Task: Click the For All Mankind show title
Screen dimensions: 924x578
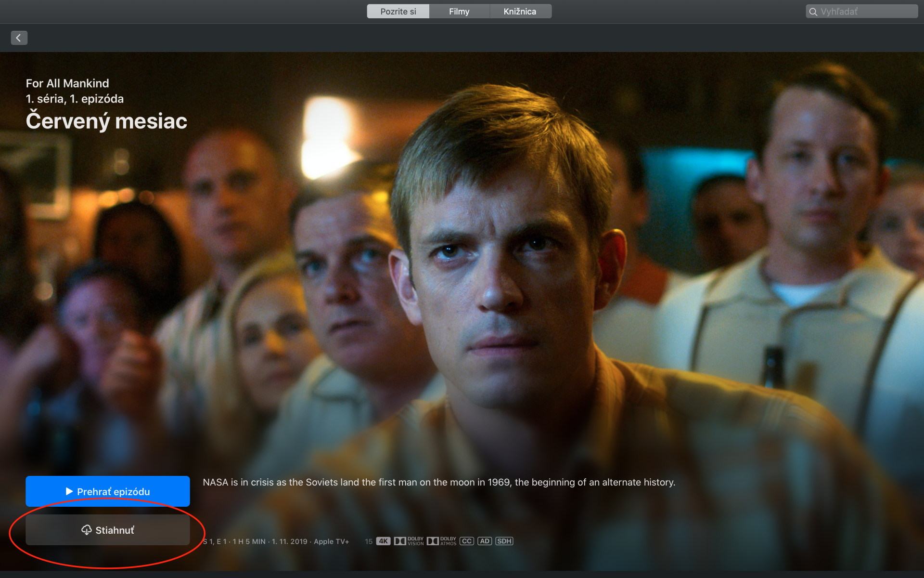Action: pos(67,83)
